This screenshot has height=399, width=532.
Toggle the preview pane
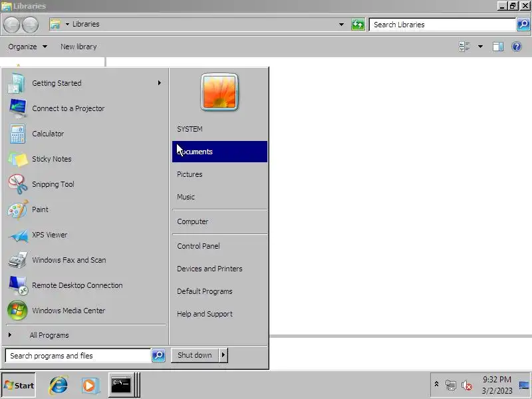tap(497, 47)
